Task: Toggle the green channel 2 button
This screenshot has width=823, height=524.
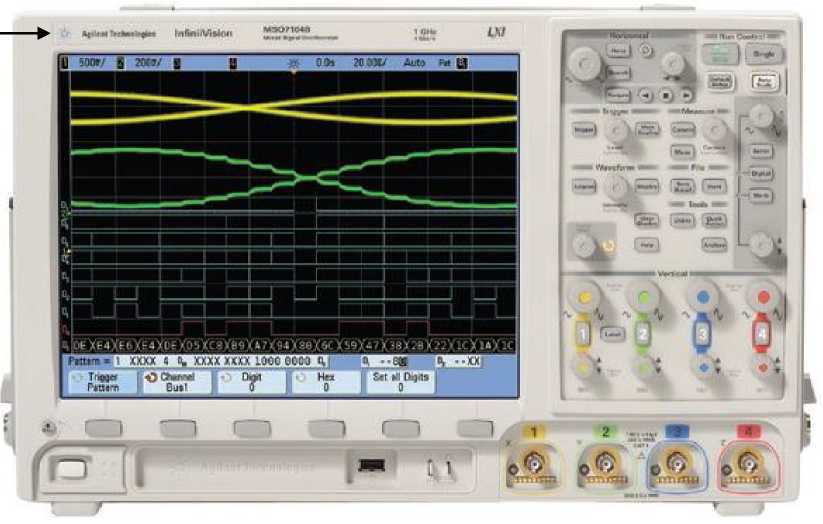Action: (x=644, y=333)
